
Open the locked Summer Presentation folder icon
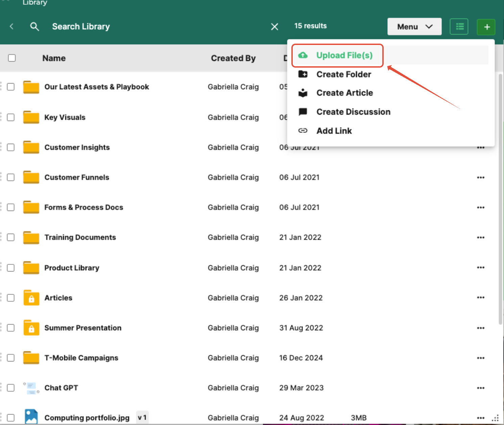(x=31, y=328)
